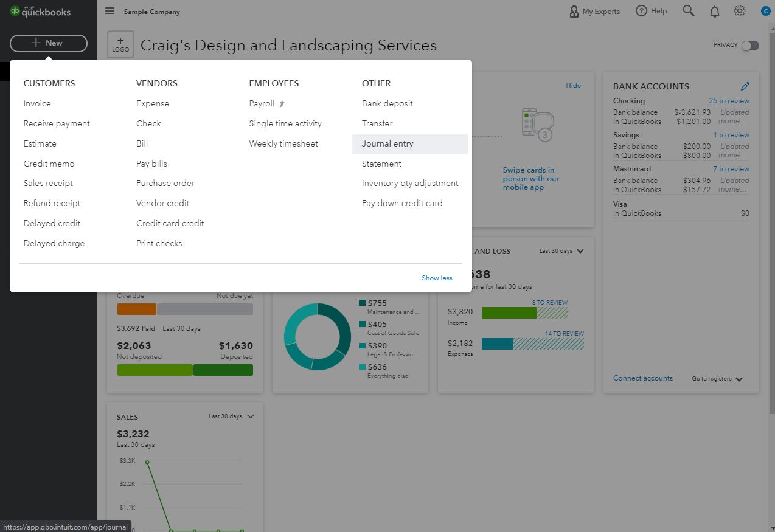The width and height of the screenshot is (775, 532).
Task: Open Weekly timesheet
Action: point(283,143)
